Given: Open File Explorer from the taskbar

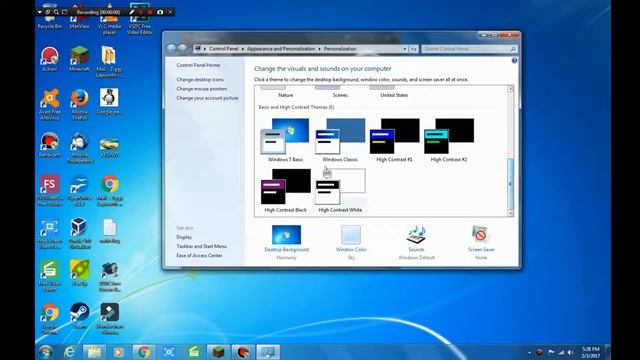Looking at the screenshot, I should pos(94,352).
